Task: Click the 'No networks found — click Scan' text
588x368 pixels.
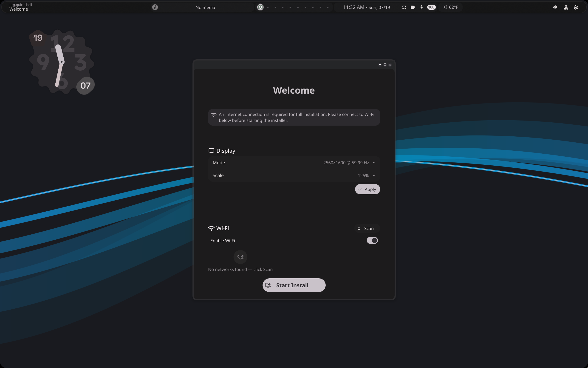Action: pyautogui.click(x=240, y=269)
